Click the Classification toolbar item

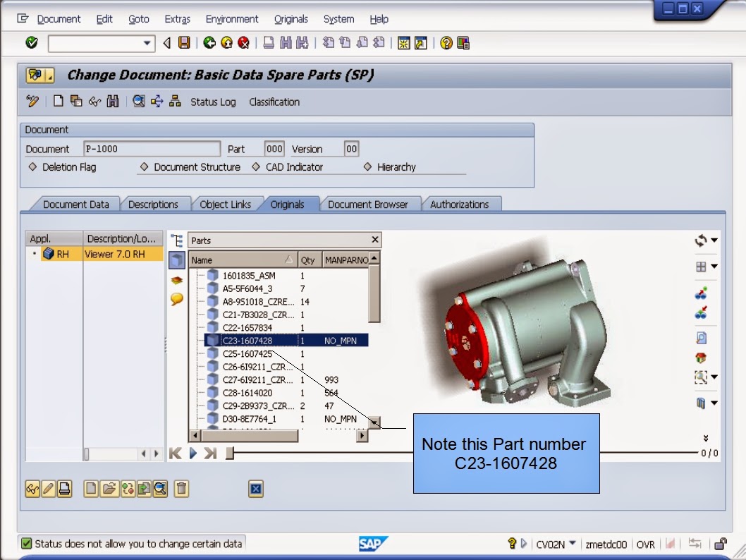[274, 102]
